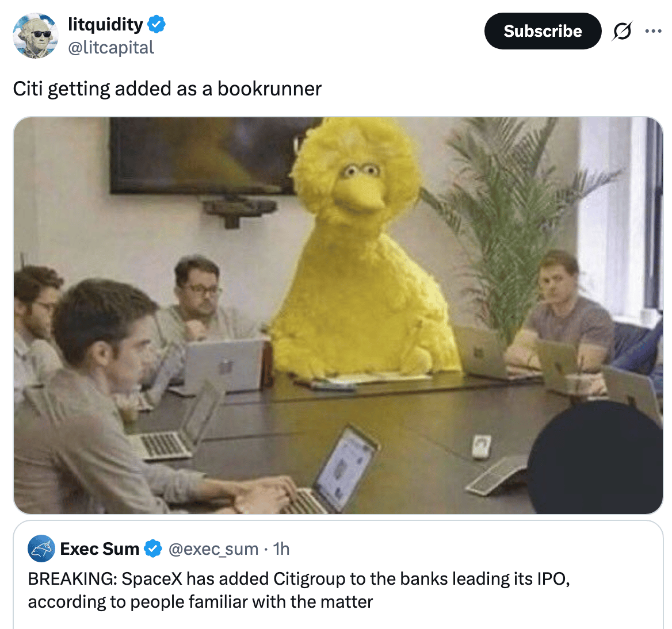
Task: Open quoted post about SpaceX and Citigroup
Action: 338,574
